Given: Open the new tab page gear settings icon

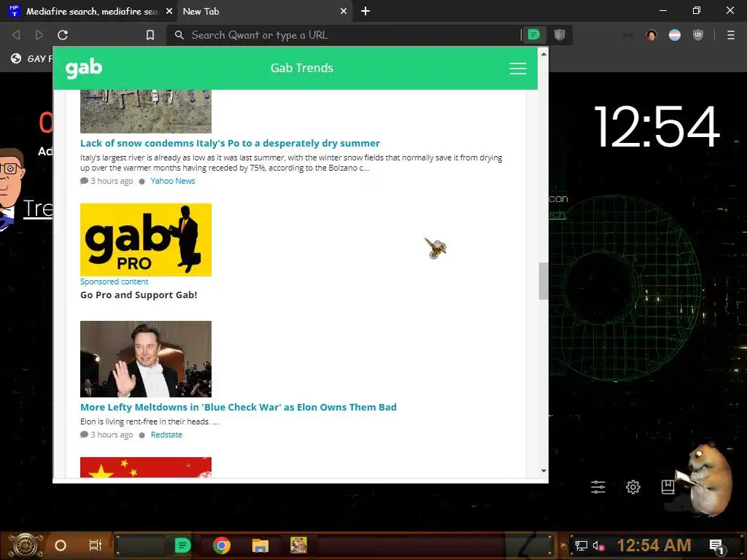Looking at the screenshot, I should 633,486.
